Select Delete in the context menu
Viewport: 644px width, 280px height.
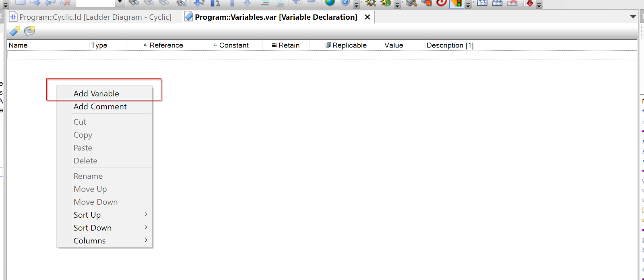105,161
